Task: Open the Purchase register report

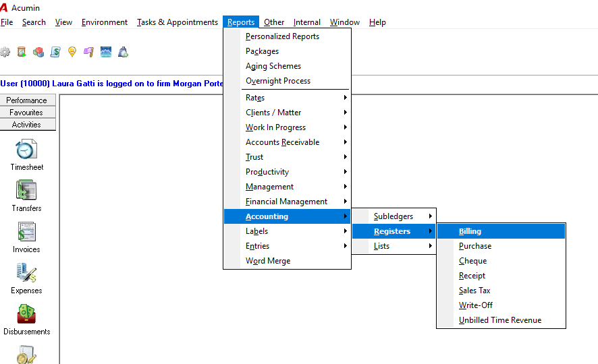Action: pos(501,246)
